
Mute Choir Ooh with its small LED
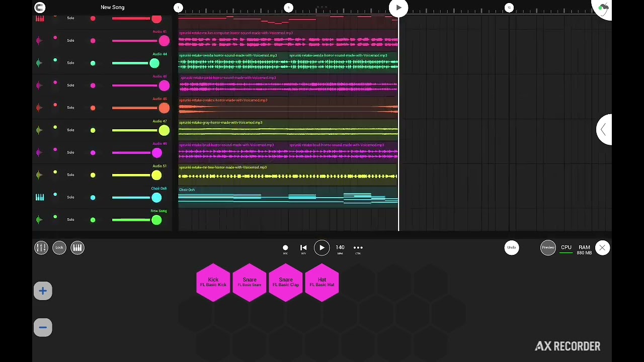[55, 194]
